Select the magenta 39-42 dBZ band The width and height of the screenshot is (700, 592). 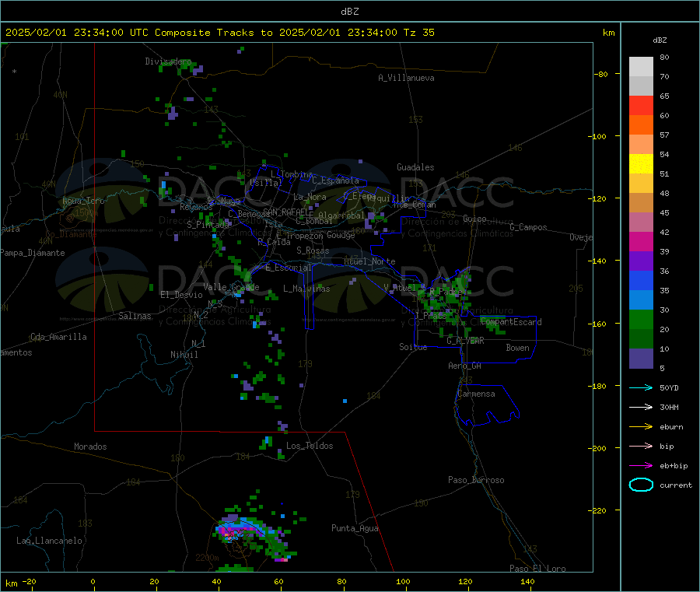[x=641, y=241]
